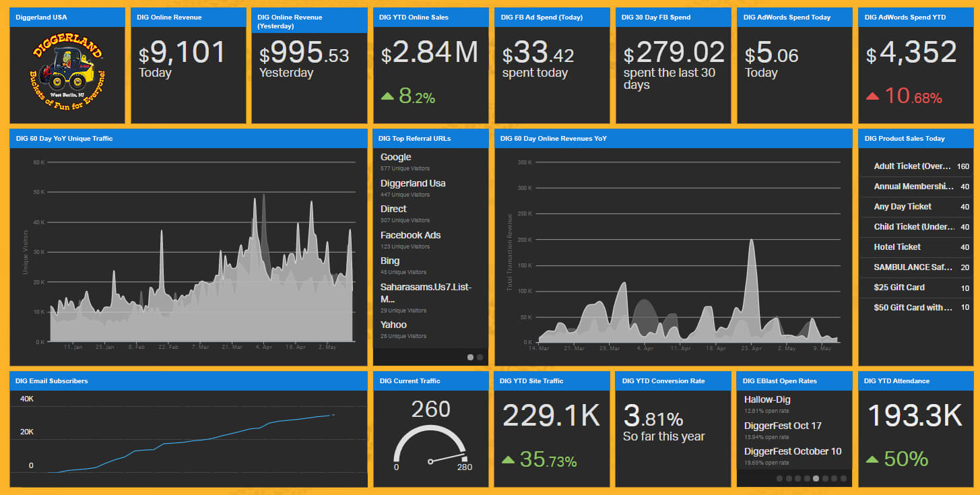Screen dimensions: 980x495
Task: Click the Current Traffic gauge needle
Action: (448, 459)
